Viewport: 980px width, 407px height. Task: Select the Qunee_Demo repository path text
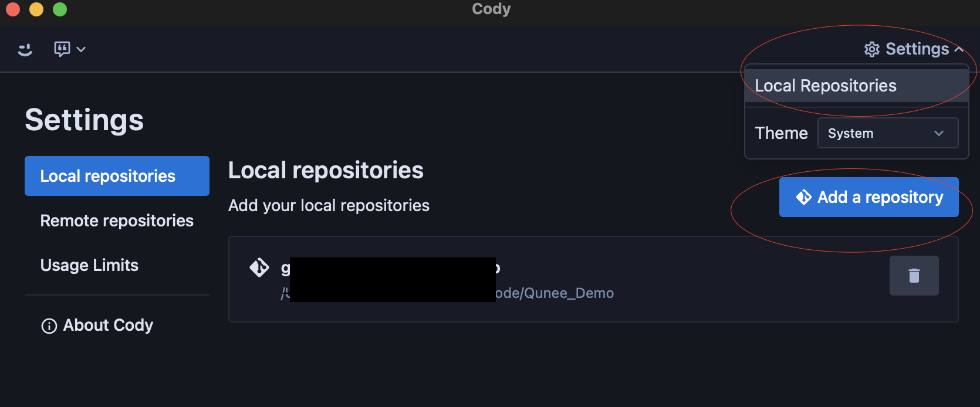pyautogui.click(x=555, y=293)
